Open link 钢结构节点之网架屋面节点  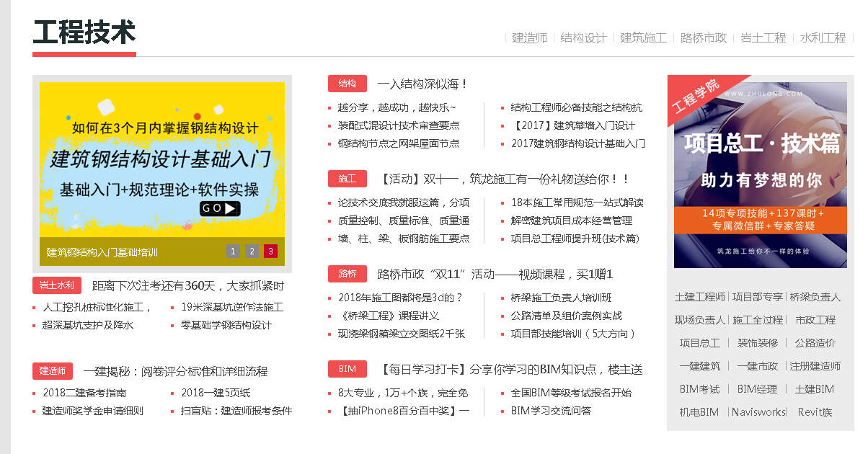399,143
